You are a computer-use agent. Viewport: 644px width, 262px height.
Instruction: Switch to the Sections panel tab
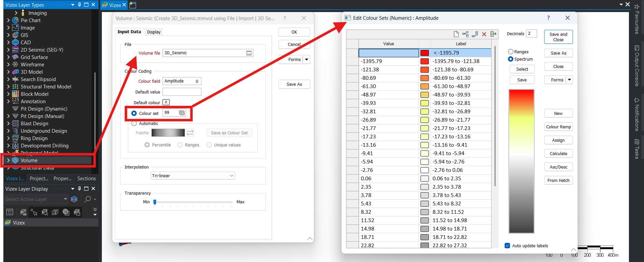click(86, 179)
